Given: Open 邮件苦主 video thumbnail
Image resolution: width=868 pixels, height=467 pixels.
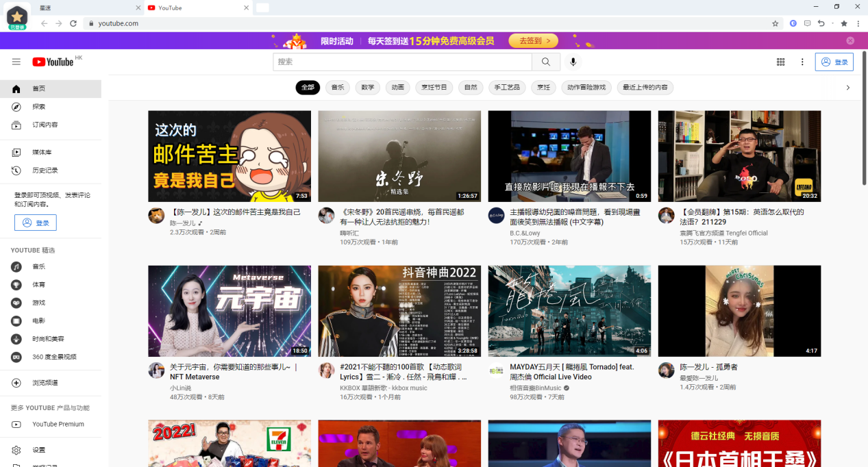Looking at the screenshot, I should point(230,156).
